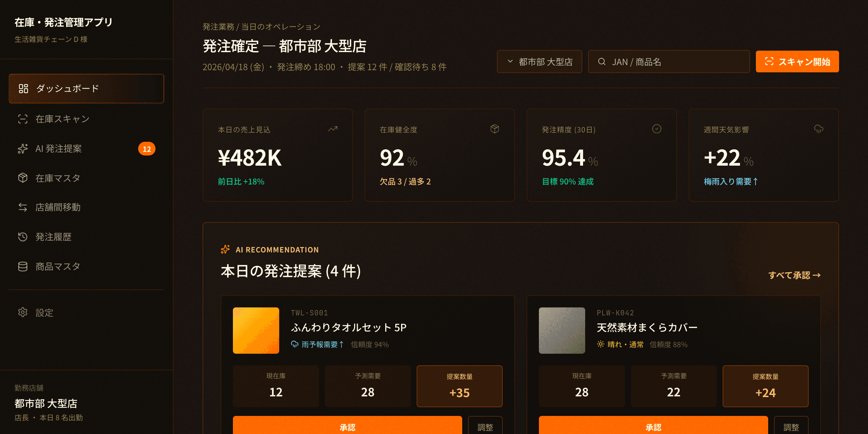Select 店舗間移動 in the sidebar
Screen dimensions: 868x434
pos(58,207)
